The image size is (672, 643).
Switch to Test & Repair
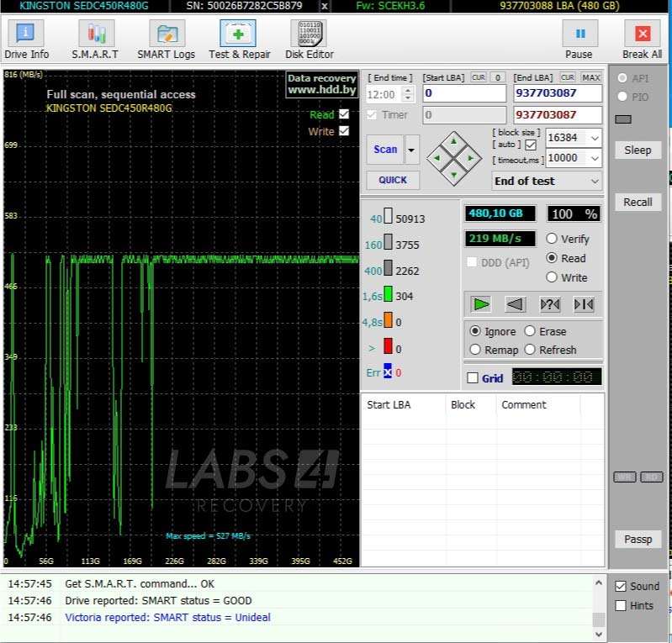[x=239, y=40]
